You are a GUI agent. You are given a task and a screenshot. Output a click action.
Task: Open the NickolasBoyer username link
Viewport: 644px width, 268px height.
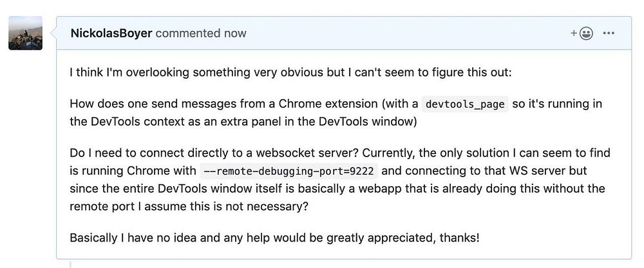pos(111,33)
